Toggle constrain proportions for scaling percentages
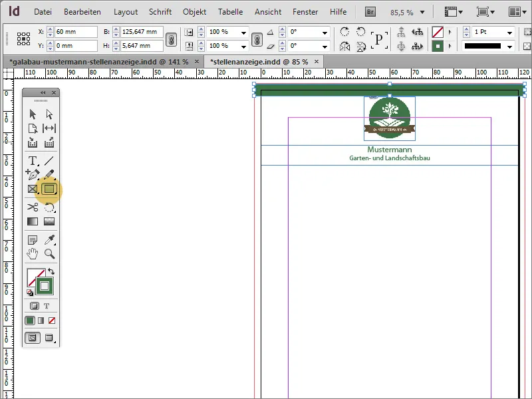 [x=257, y=40]
